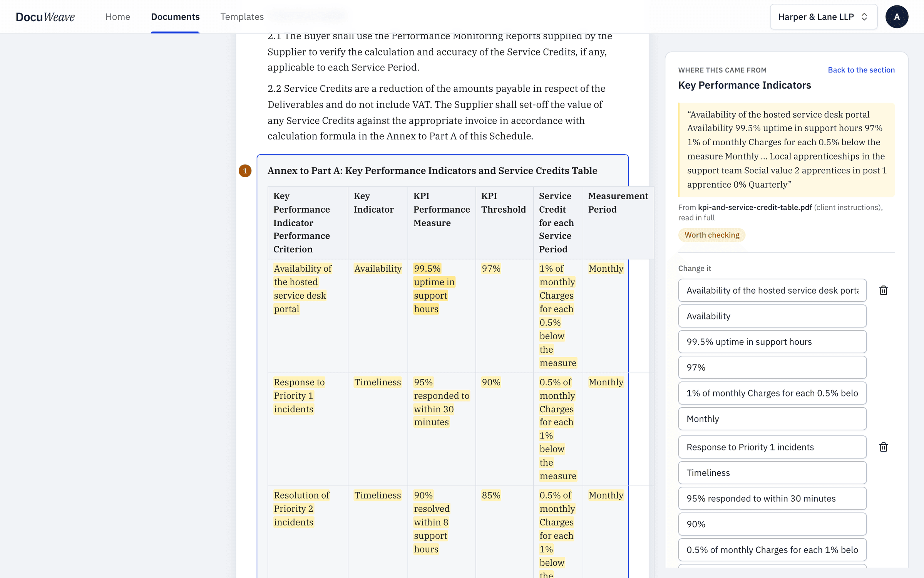Click the Back to the section link
Screen dimensions: 924x578
click(861, 70)
